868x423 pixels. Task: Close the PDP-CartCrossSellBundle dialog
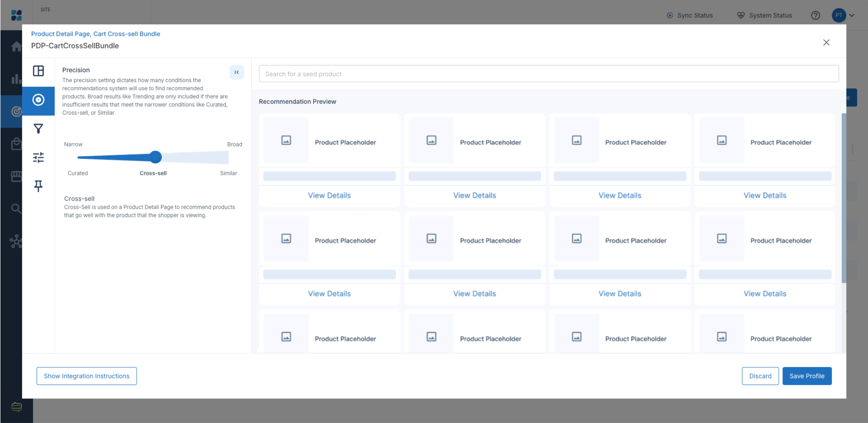[x=826, y=42]
